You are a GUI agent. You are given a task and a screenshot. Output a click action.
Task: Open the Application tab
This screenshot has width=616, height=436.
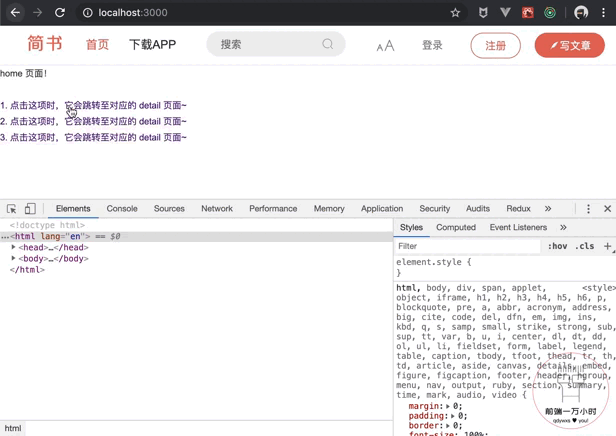(x=382, y=209)
